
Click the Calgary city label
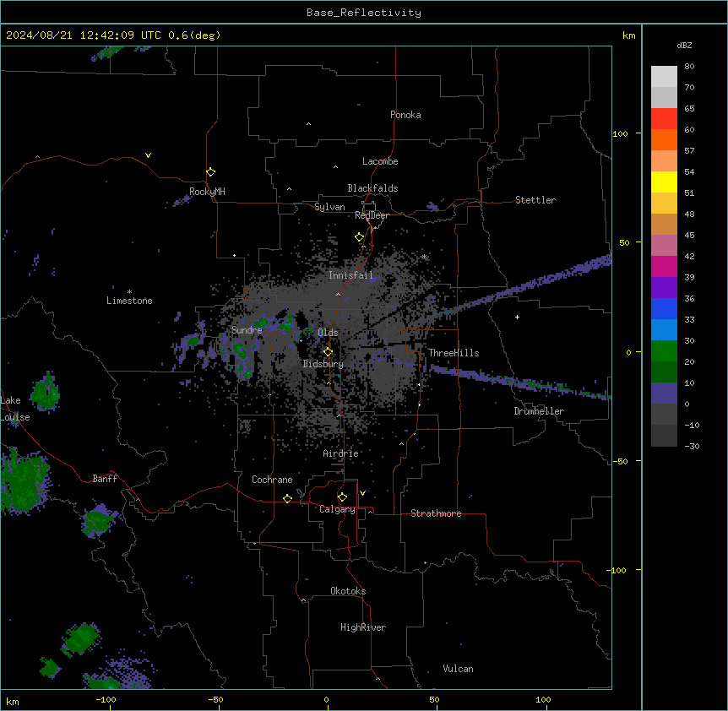pyautogui.click(x=337, y=509)
